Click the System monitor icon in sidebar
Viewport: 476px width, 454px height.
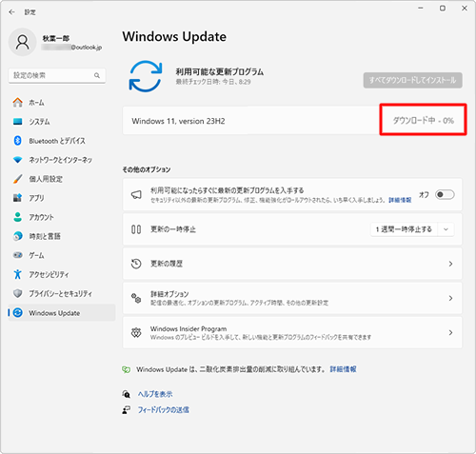pyautogui.click(x=18, y=122)
